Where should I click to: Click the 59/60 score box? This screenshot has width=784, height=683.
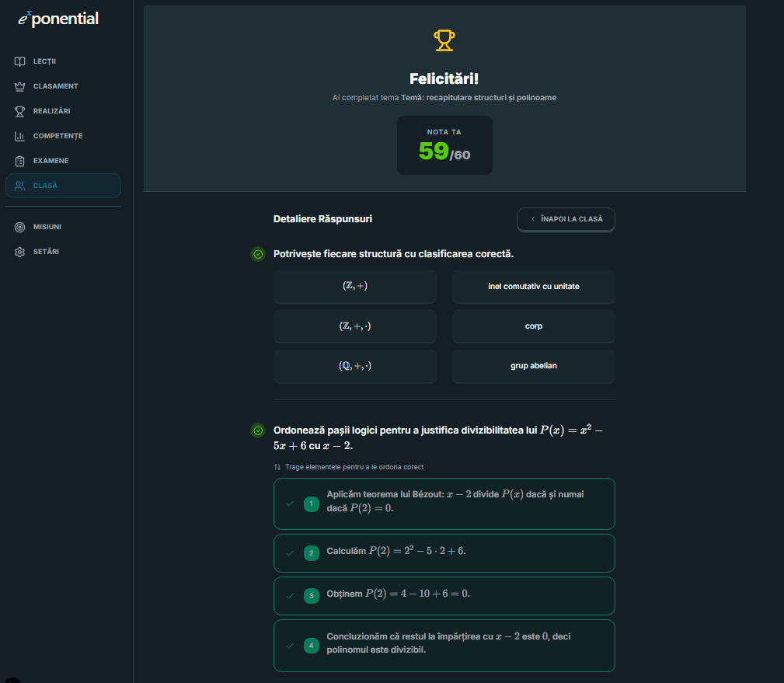[x=444, y=145]
